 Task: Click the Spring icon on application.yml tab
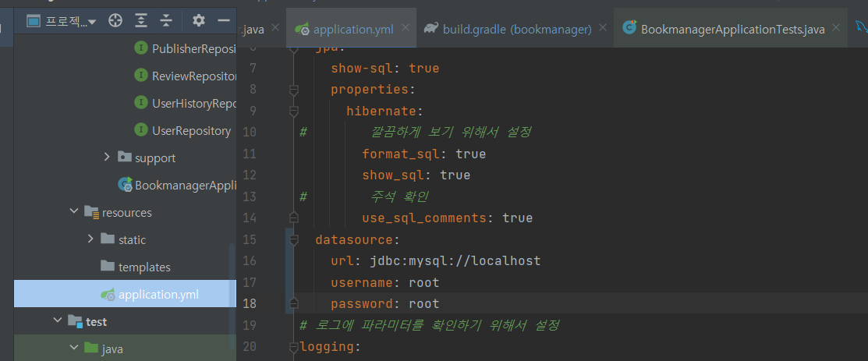(302, 30)
